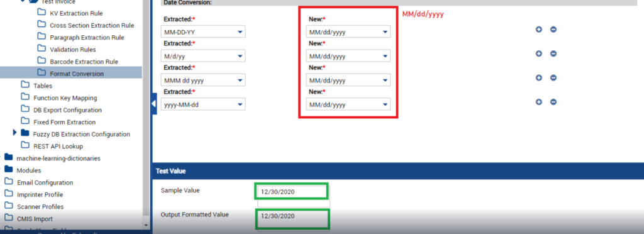Screen dimensions: 644x234
Task: Open New format dropdown for MM-DD-YY row
Action: [348, 32]
